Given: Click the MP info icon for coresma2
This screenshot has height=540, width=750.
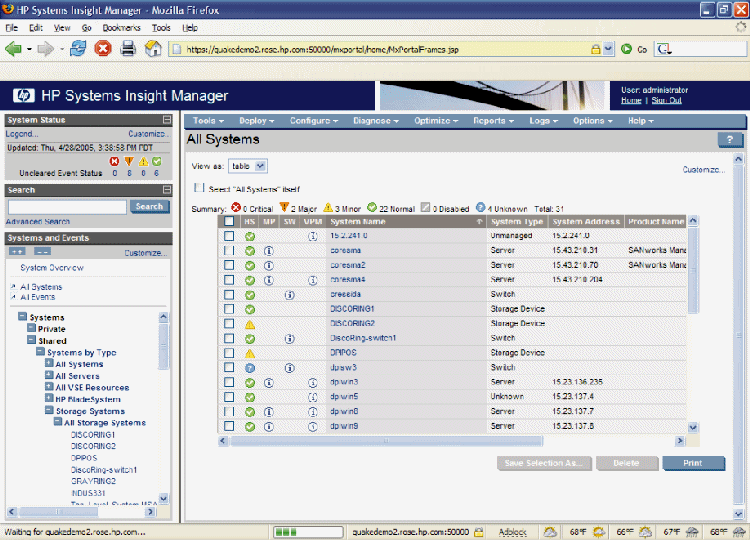Looking at the screenshot, I should click(269, 265).
